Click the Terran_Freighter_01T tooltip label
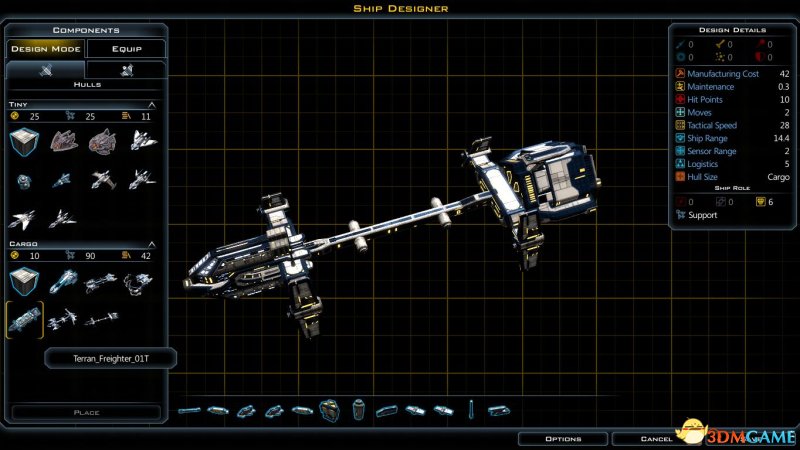 point(111,359)
